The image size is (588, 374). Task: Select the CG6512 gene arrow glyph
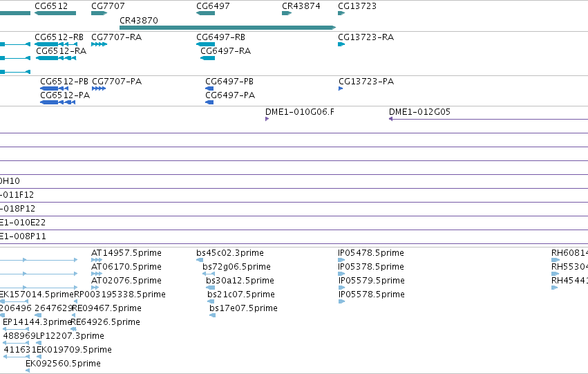(55, 13)
